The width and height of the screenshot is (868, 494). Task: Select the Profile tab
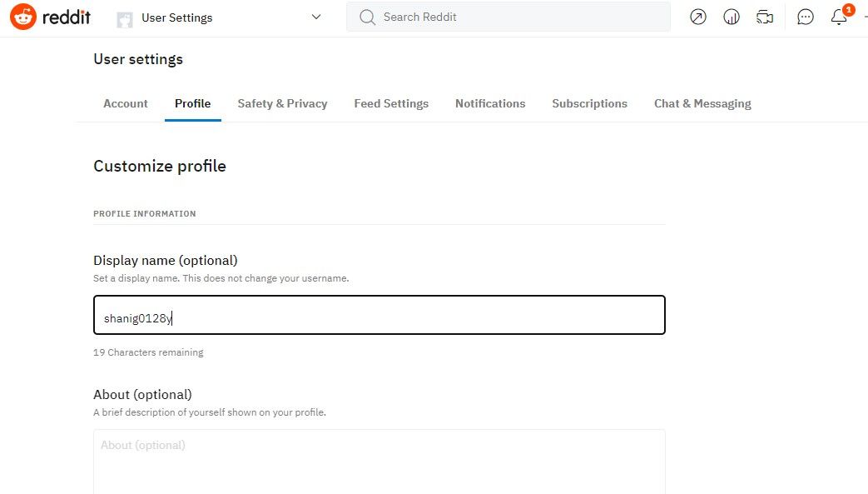(x=192, y=103)
